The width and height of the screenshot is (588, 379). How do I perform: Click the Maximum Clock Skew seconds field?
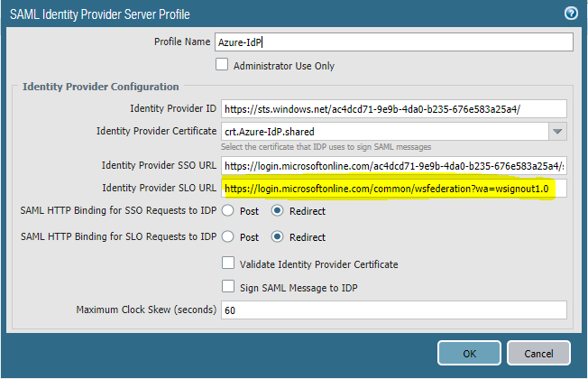coord(394,310)
